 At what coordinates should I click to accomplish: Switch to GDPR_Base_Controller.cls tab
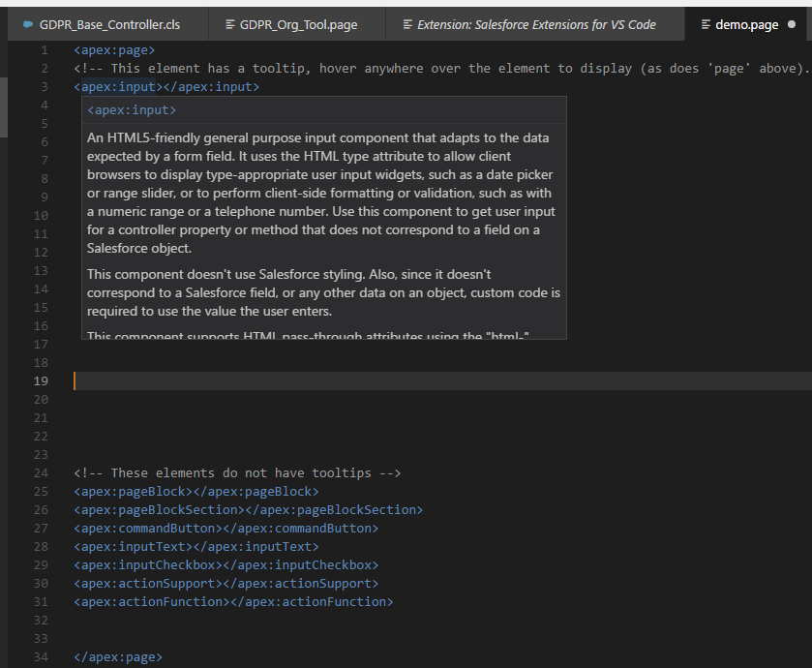107,24
